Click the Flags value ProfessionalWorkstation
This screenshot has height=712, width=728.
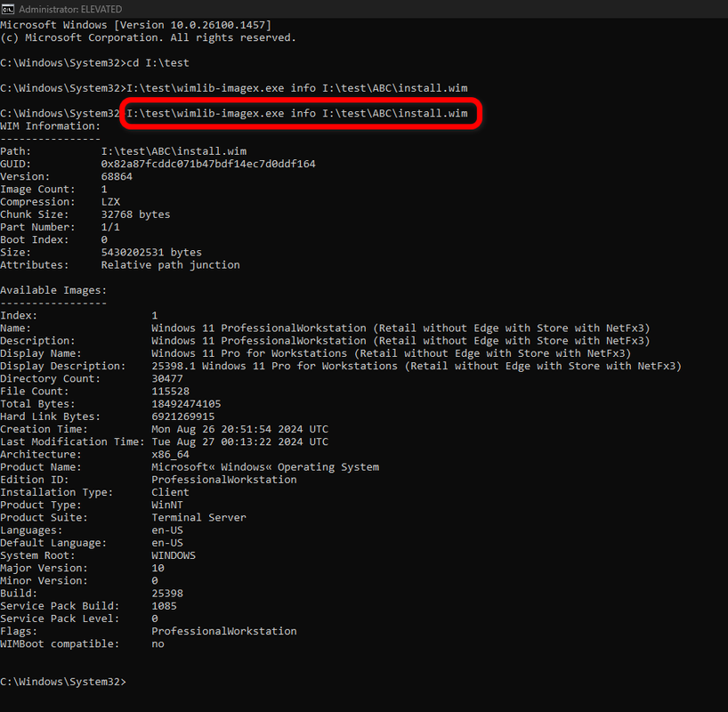click(x=223, y=631)
